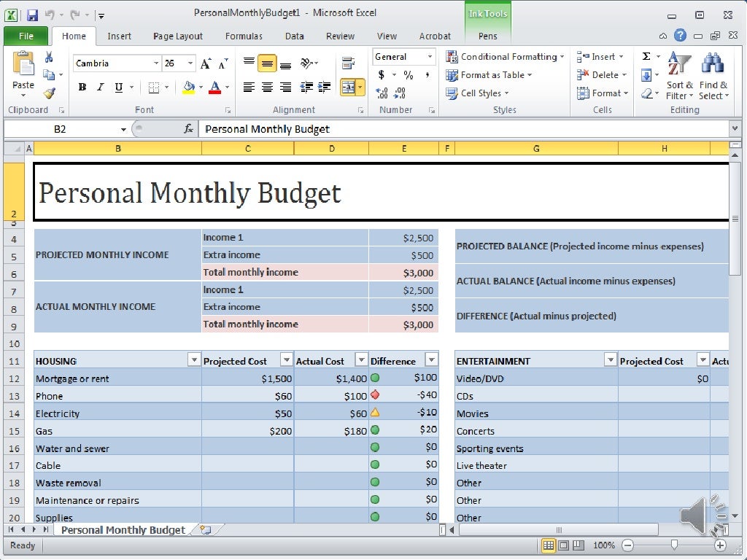Click the Cut scissors icon
Viewport: 747px width, 560px height.
click(49, 57)
